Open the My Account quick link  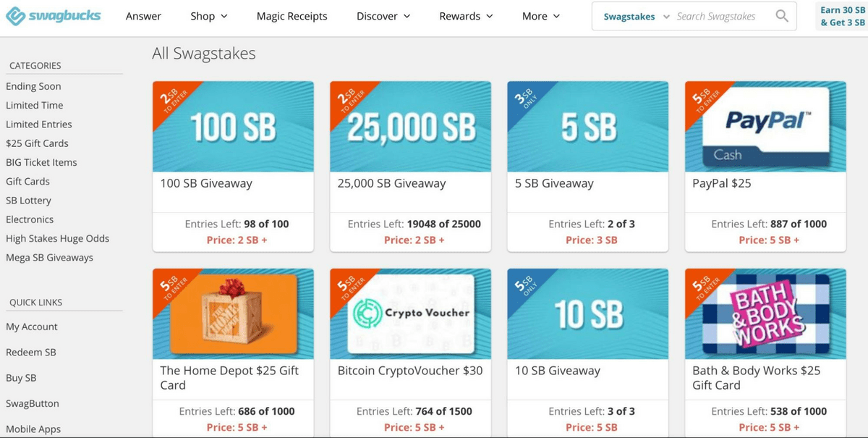click(x=32, y=327)
